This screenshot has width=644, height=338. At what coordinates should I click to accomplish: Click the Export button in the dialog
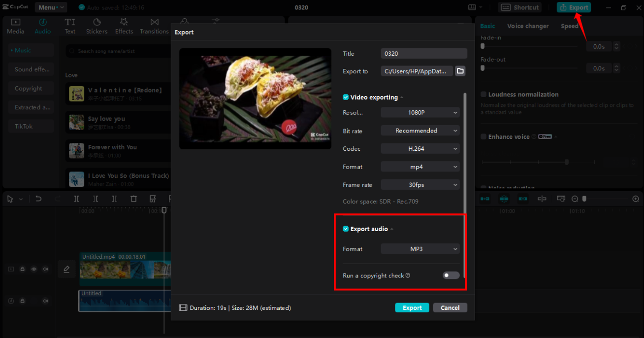(x=412, y=308)
